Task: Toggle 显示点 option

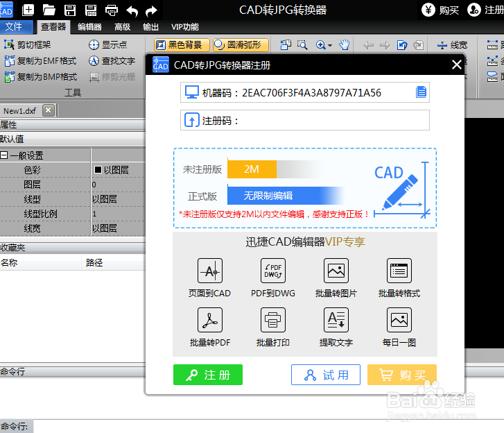Action: (107, 44)
